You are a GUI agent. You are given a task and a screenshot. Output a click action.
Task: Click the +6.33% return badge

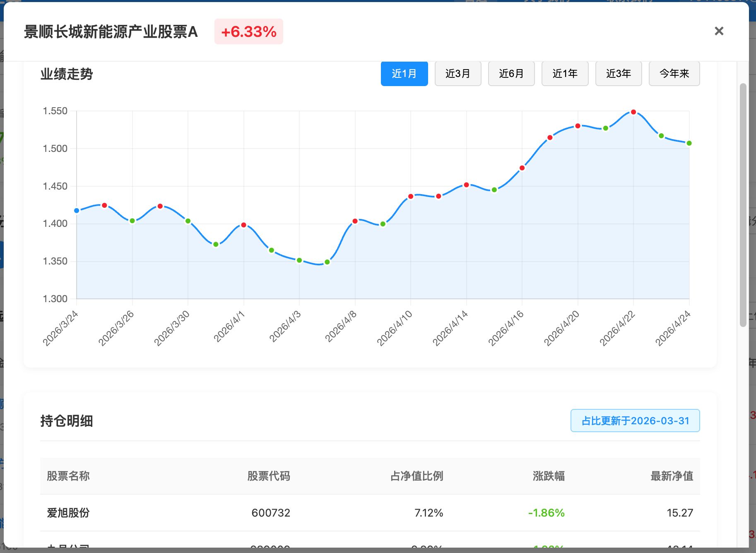[x=248, y=31]
